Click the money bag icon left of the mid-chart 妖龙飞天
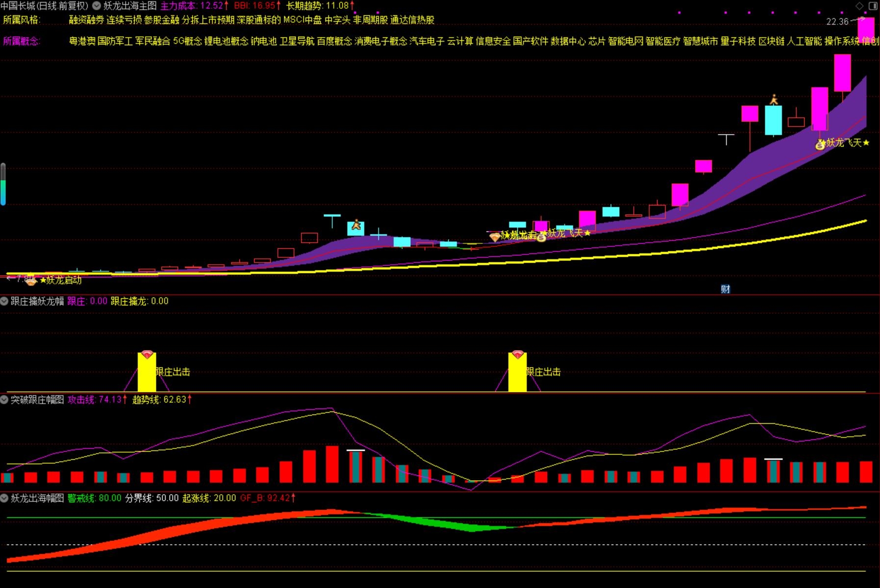 click(x=541, y=237)
